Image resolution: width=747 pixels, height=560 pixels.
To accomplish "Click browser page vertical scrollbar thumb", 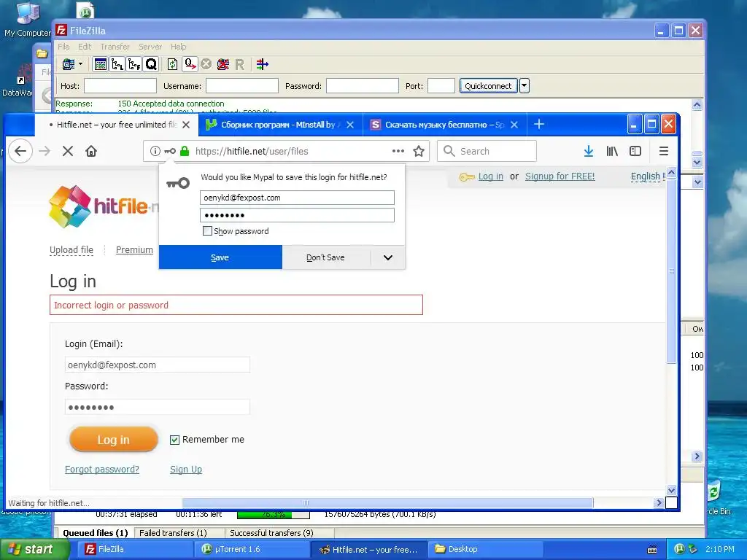I will (x=671, y=271).
